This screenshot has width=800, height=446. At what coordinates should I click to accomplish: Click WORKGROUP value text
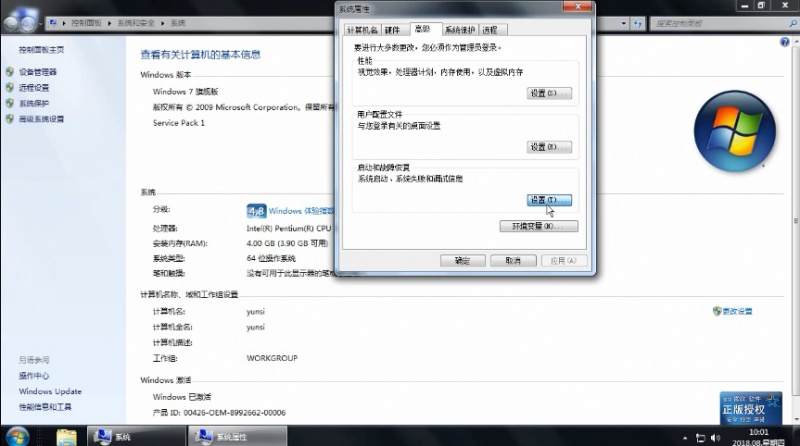point(272,358)
